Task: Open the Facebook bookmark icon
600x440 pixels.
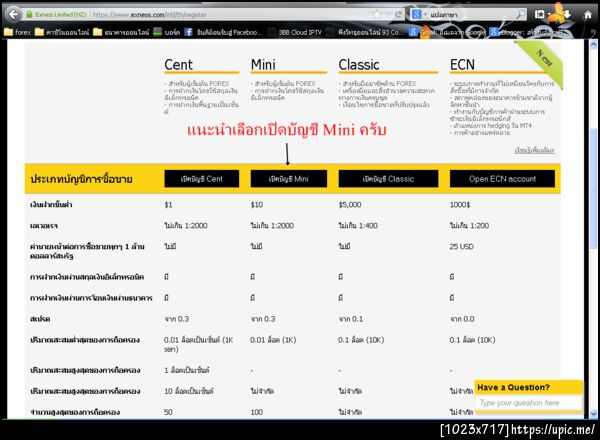Action: click(x=188, y=32)
